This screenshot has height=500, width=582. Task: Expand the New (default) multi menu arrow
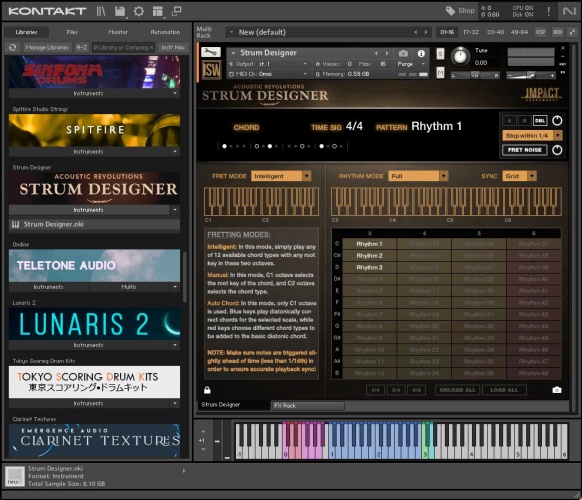click(x=231, y=32)
